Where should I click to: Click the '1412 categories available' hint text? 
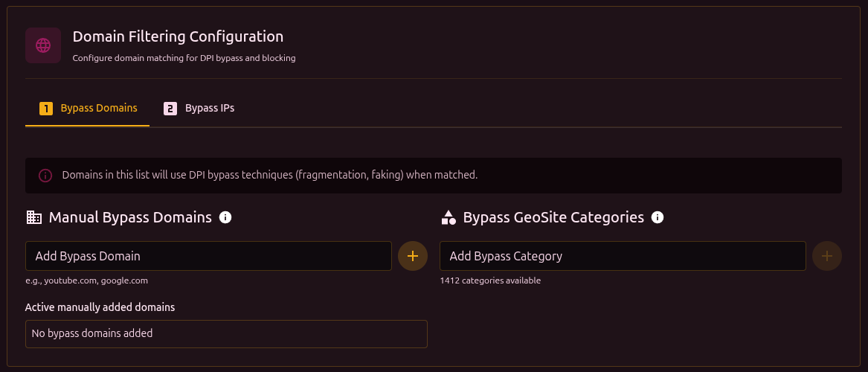click(490, 280)
